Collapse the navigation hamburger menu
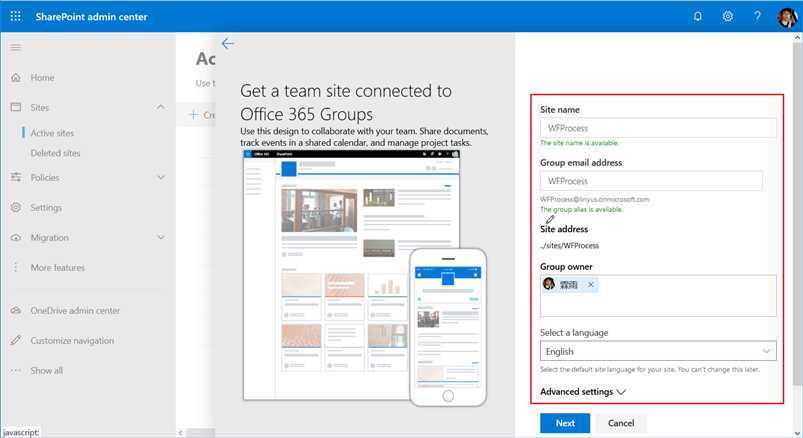 [x=16, y=47]
